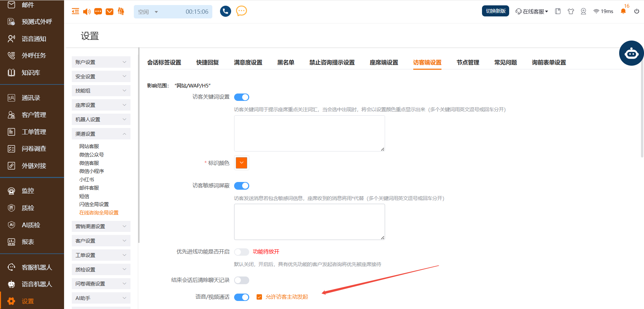This screenshot has height=309, width=644.
Task: Click the orange people queue icon
Action: pos(121,11)
